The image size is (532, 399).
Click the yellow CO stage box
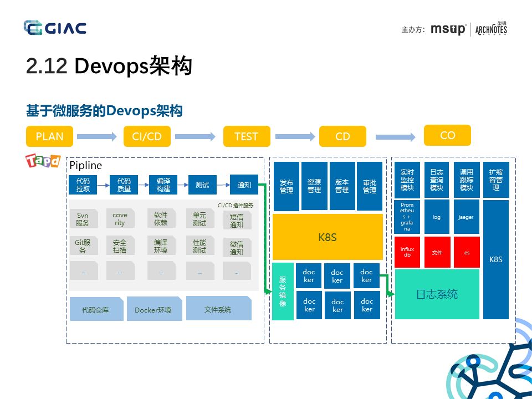[448, 135]
